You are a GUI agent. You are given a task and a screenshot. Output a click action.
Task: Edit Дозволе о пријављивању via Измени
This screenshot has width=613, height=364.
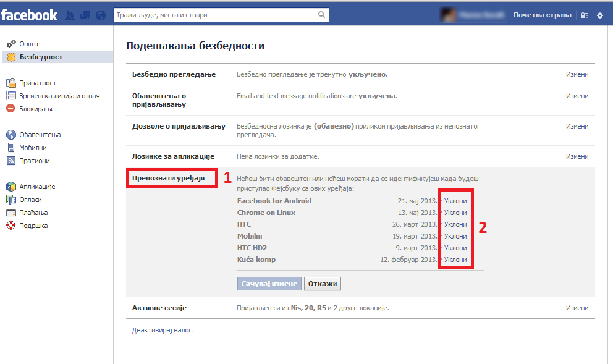click(577, 126)
